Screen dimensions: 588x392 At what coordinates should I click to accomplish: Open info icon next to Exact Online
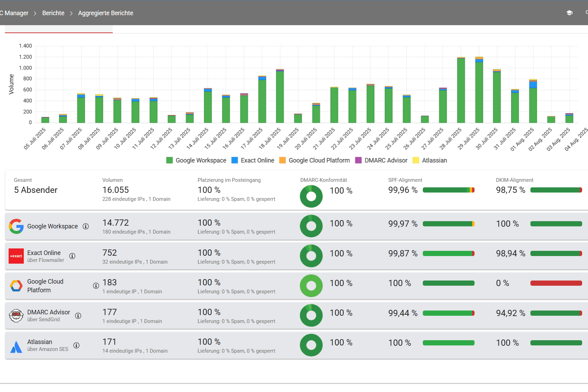point(72,256)
